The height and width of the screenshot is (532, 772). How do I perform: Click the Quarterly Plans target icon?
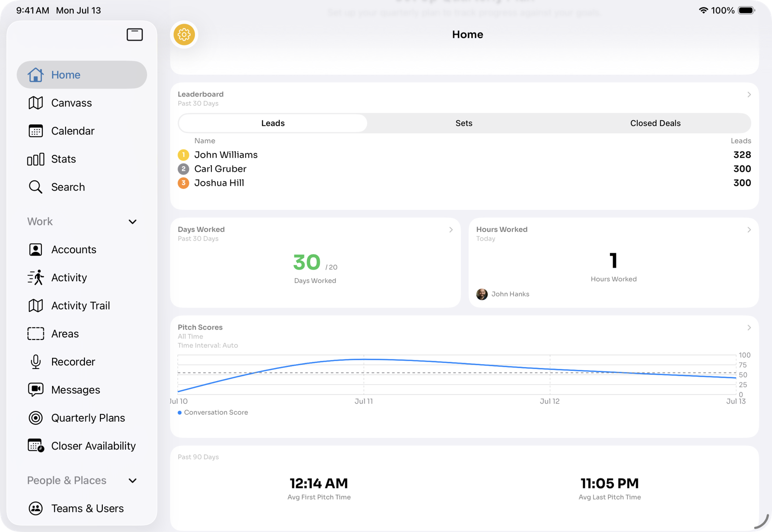35,418
